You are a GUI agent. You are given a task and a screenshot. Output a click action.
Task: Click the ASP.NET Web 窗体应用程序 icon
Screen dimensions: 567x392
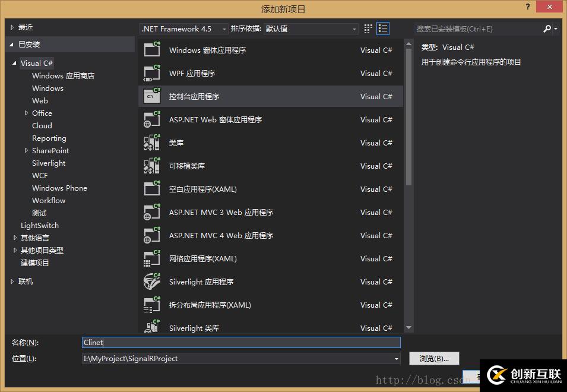[152, 119]
